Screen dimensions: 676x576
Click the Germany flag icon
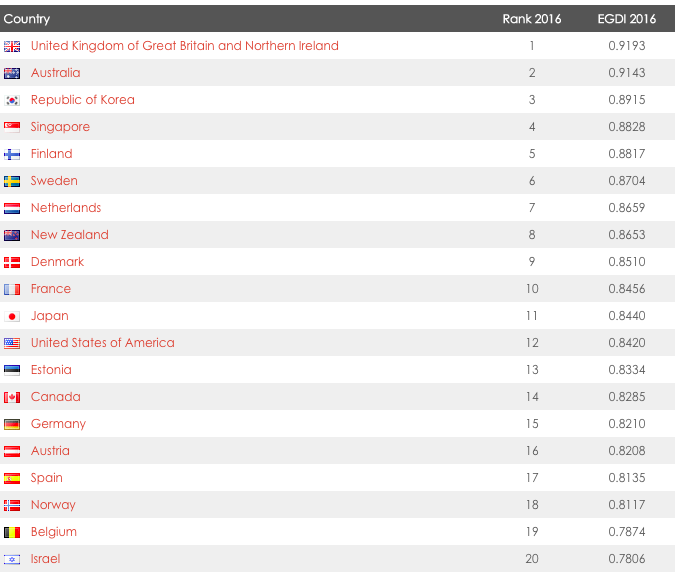pyautogui.click(x=12, y=424)
